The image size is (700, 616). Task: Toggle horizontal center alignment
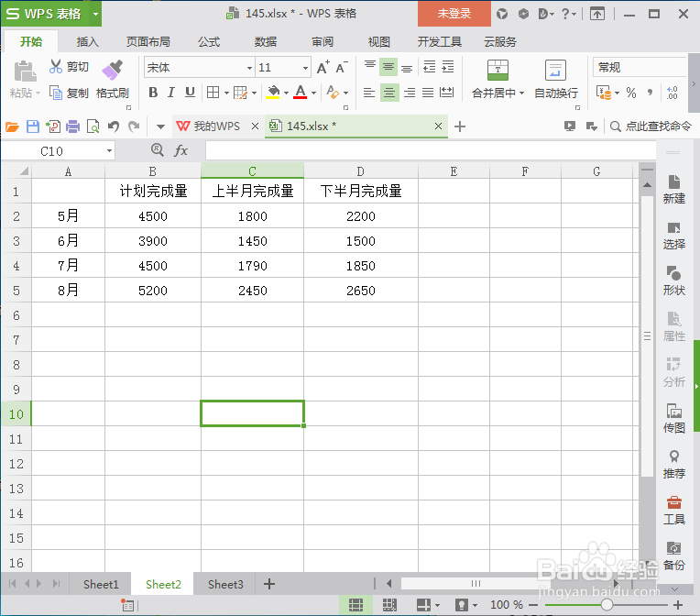pyautogui.click(x=389, y=93)
